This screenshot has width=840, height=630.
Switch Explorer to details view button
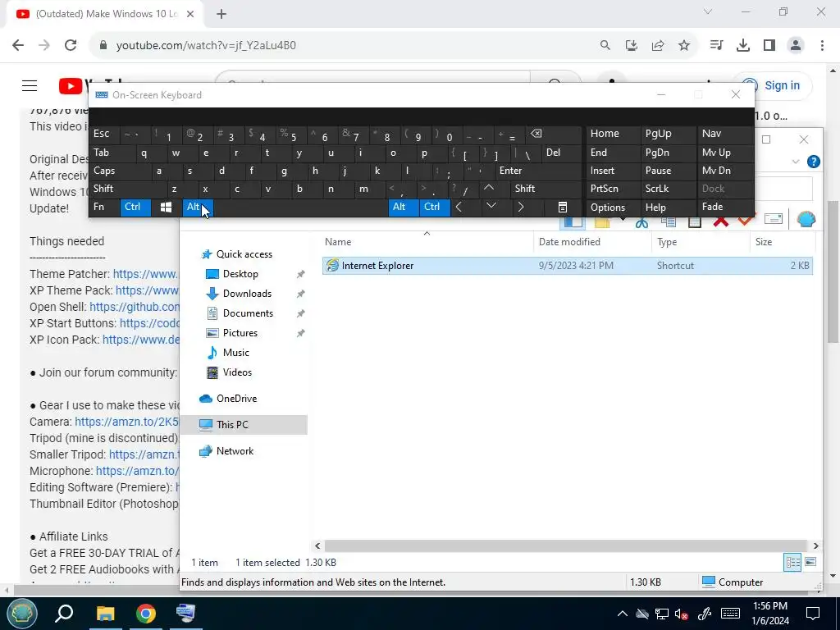(x=792, y=562)
